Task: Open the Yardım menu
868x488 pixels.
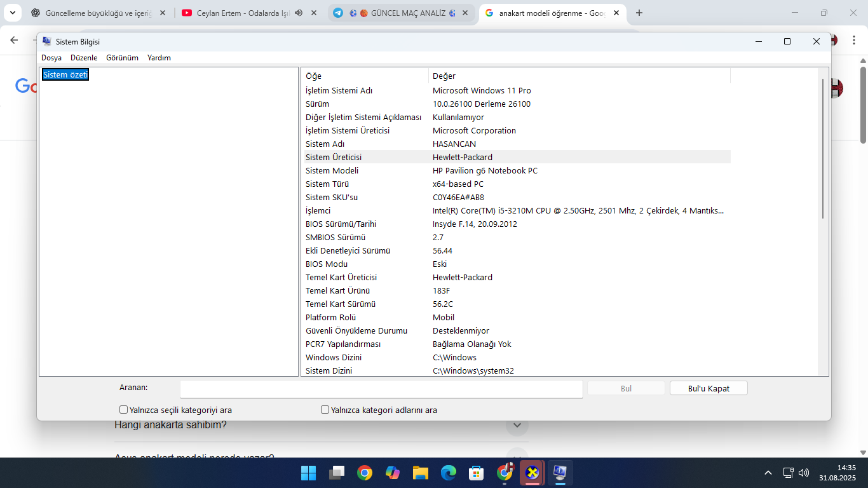Action: 159,58
